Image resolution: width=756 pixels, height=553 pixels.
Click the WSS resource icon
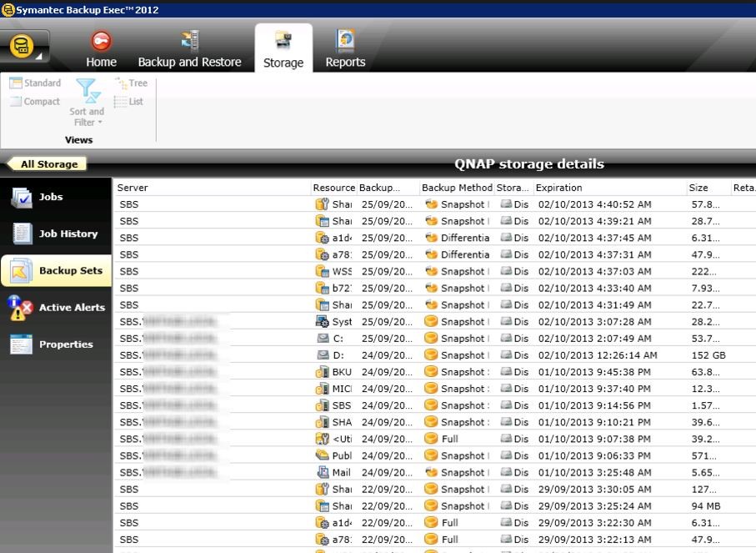322,271
